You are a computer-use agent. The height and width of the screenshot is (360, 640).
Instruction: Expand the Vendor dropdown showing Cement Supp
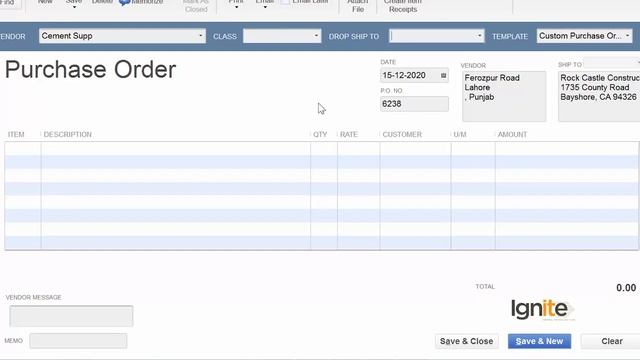point(200,36)
